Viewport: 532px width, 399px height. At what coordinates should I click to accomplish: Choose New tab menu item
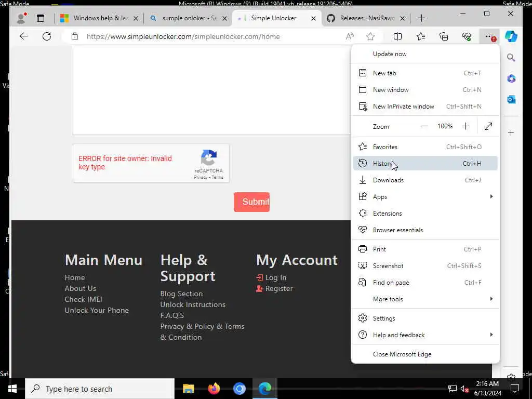[x=425, y=73]
